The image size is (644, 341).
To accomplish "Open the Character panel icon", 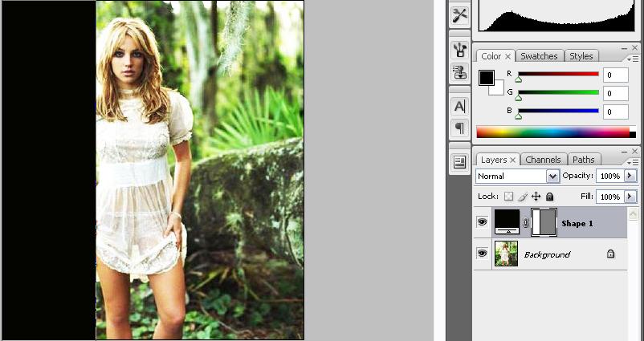I will click(459, 106).
